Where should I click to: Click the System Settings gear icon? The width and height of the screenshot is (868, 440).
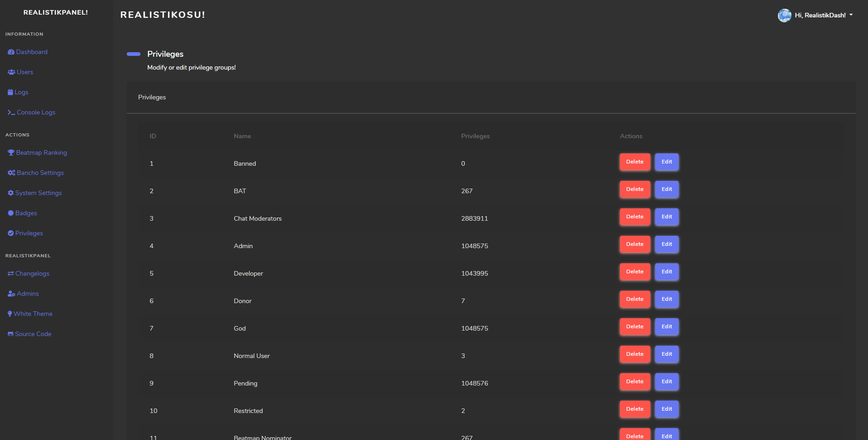click(x=11, y=193)
